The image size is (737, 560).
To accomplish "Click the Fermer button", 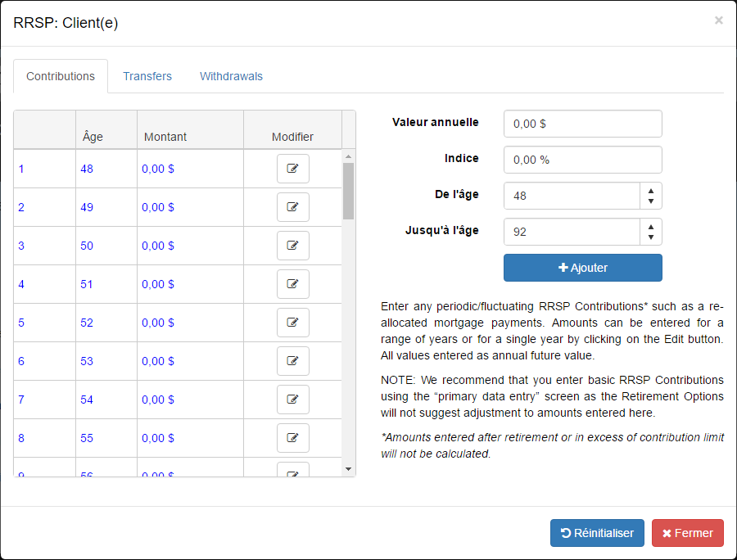I will click(x=687, y=533).
